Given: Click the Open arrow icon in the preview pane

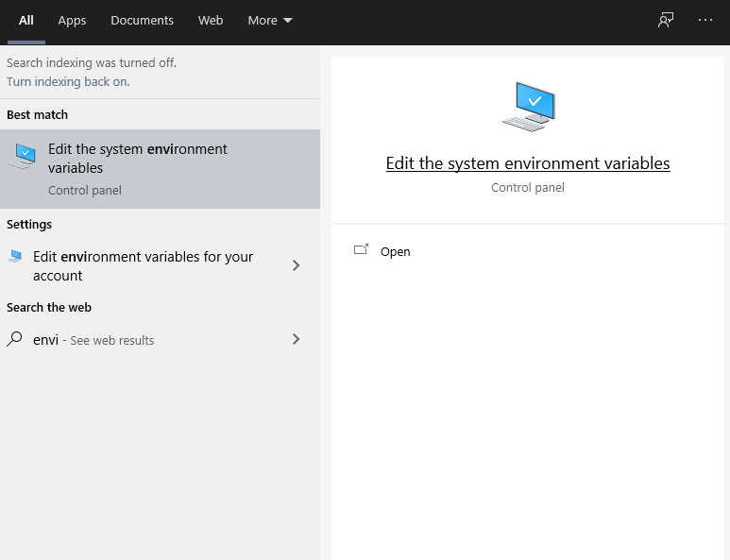Looking at the screenshot, I should point(361,251).
